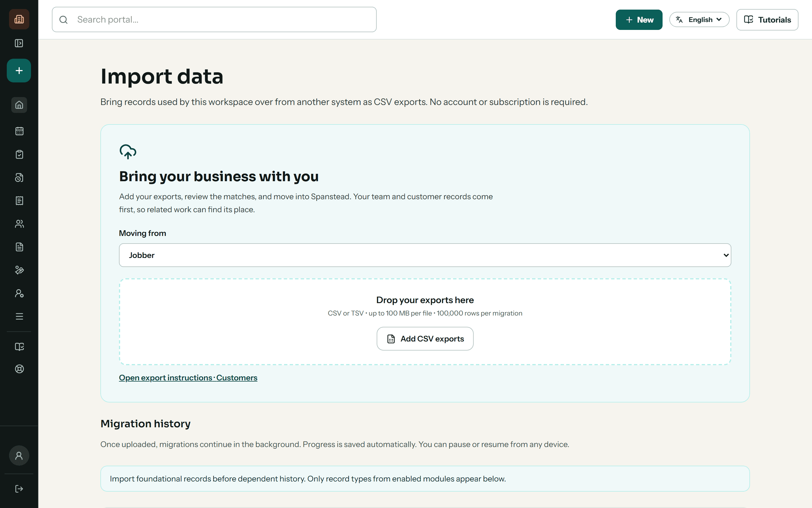Click the Drop your exports here heading
Image resolution: width=812 pixels, height=508 pixels.
pos(425,300)
